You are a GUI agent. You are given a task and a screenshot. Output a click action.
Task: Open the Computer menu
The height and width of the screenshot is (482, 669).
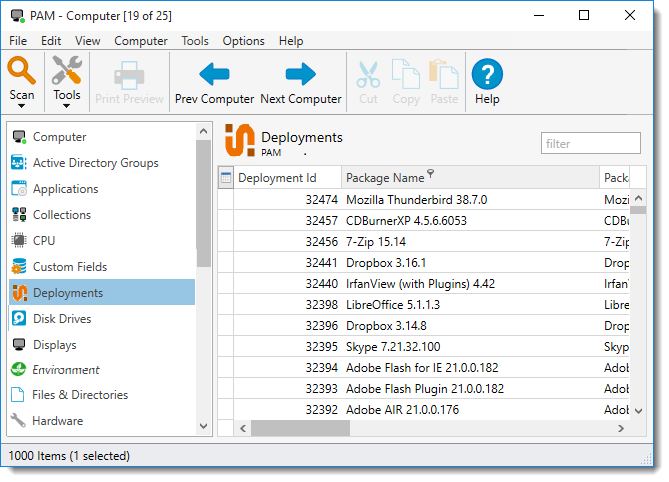tap(141, 41)
